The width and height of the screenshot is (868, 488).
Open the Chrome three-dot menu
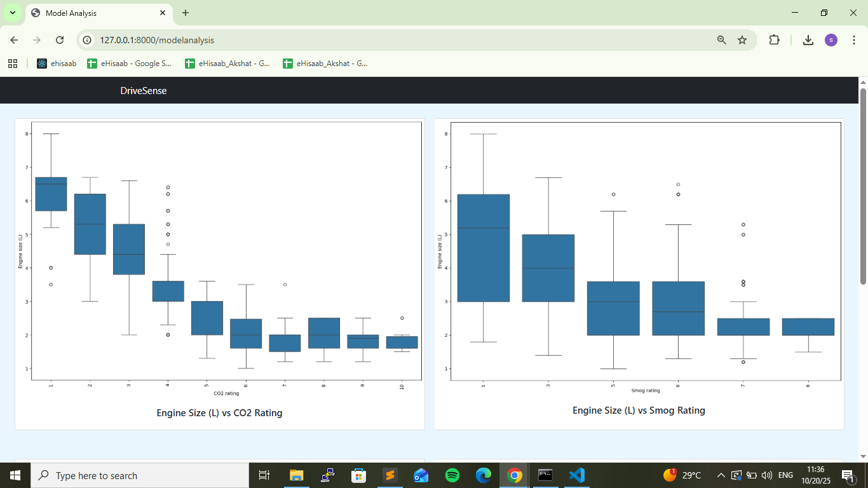[853, 40]
